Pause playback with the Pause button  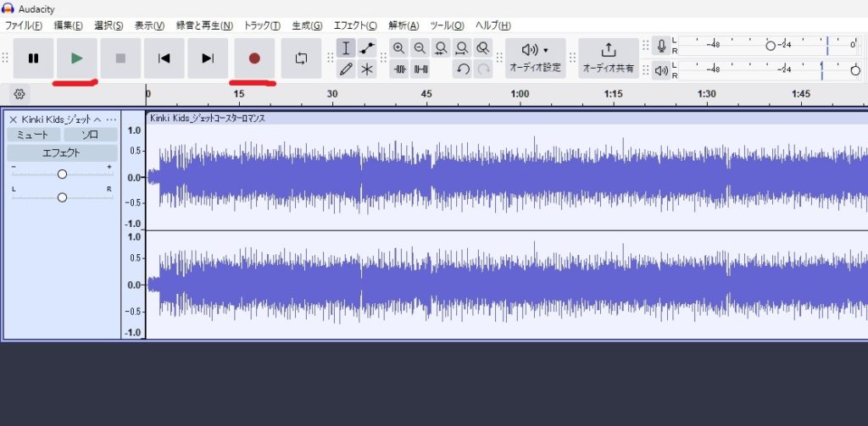pyautogui.click(x=33, y=58)
